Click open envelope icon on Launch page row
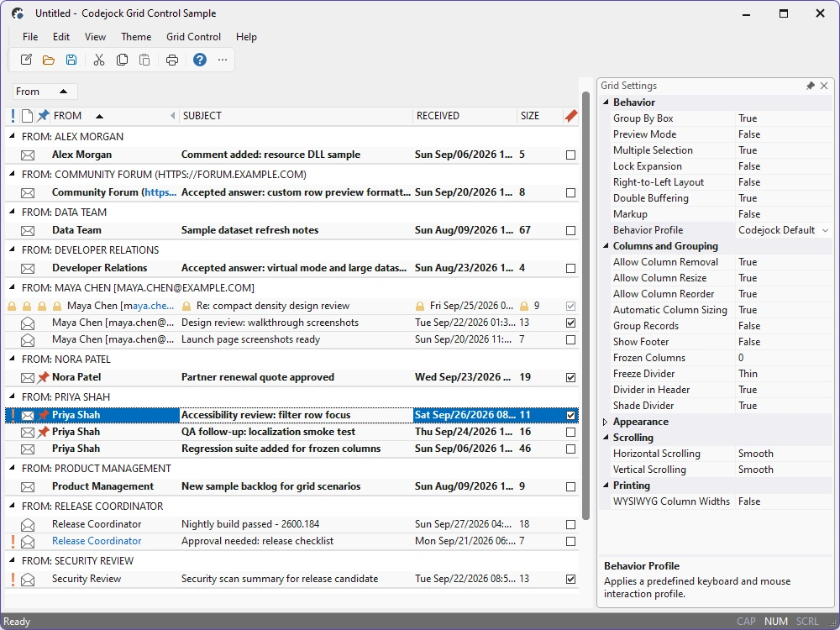The image size is (840, 630). click(x=28, y=340)
